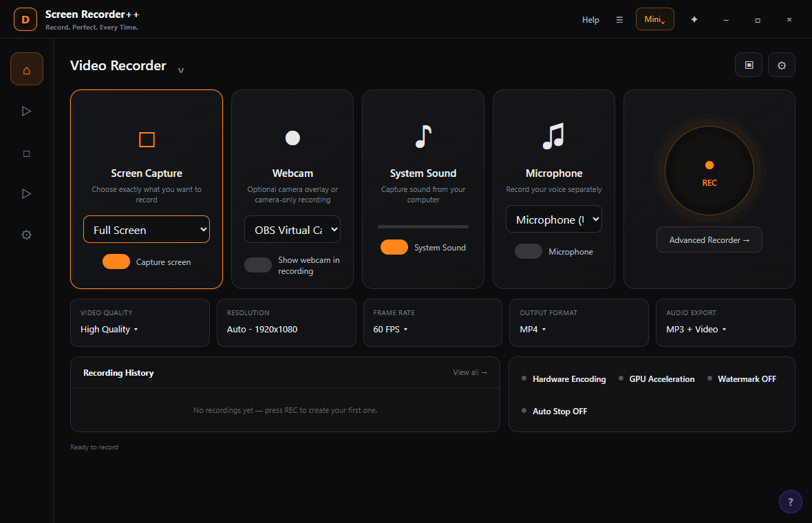Screen dimensions: 812x523
Task: Open the High Quality video quality dropdown
Action: (x=109, y=330)
